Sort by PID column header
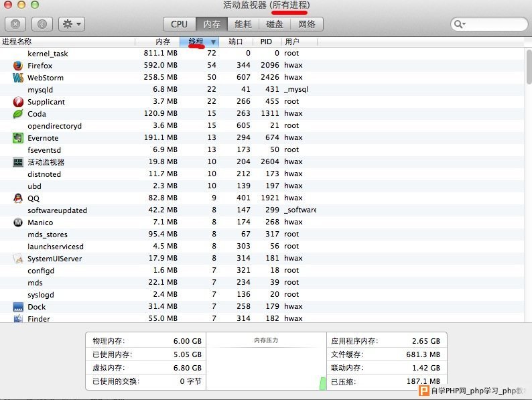 coord(267,42)
